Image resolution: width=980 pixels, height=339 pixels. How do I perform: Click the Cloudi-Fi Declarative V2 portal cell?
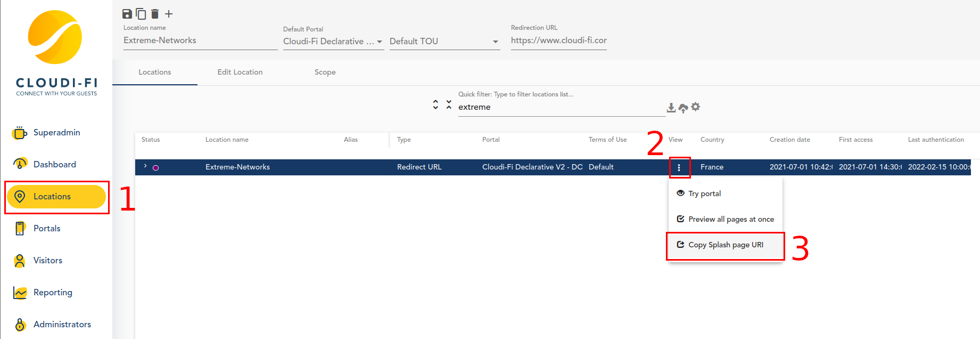point(532,167)
